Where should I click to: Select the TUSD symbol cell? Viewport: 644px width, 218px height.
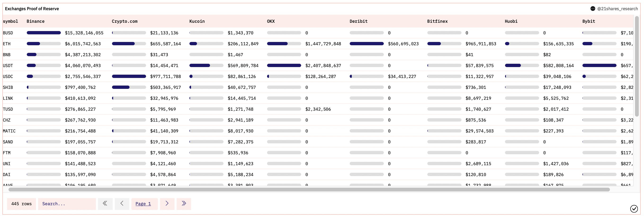tap(8, 109)
